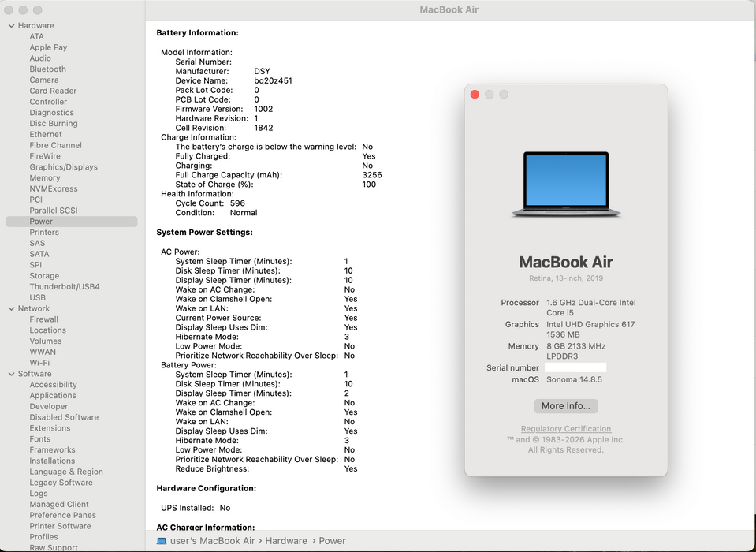Select Parallel SCSI in the sidebar

(x=54, y=211)
